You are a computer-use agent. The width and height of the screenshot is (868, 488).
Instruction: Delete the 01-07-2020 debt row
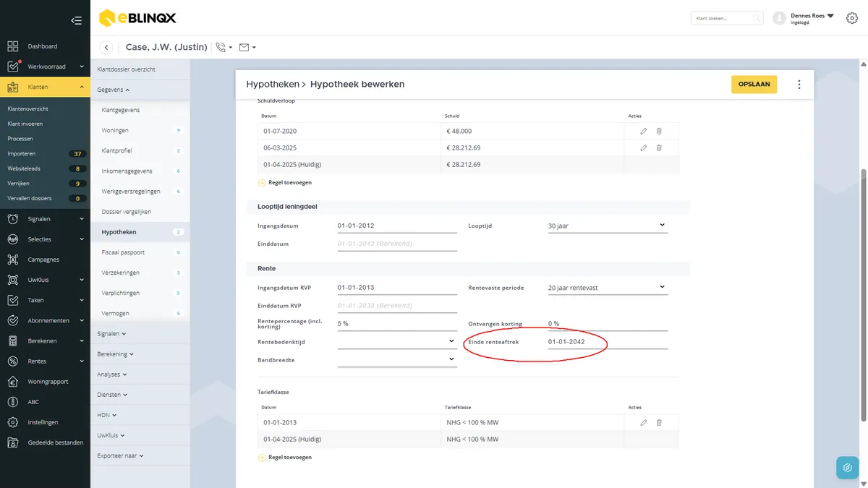(659, 131)
